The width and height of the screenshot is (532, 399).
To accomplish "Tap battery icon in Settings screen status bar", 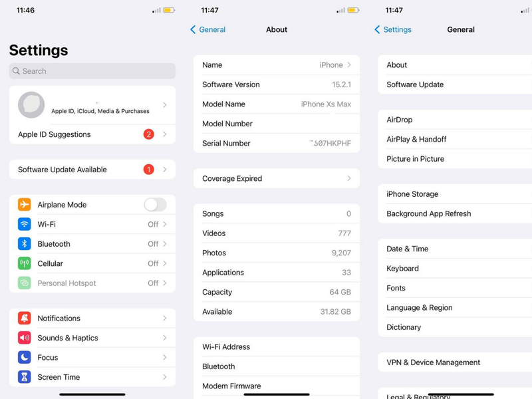I will click(169, 10).
